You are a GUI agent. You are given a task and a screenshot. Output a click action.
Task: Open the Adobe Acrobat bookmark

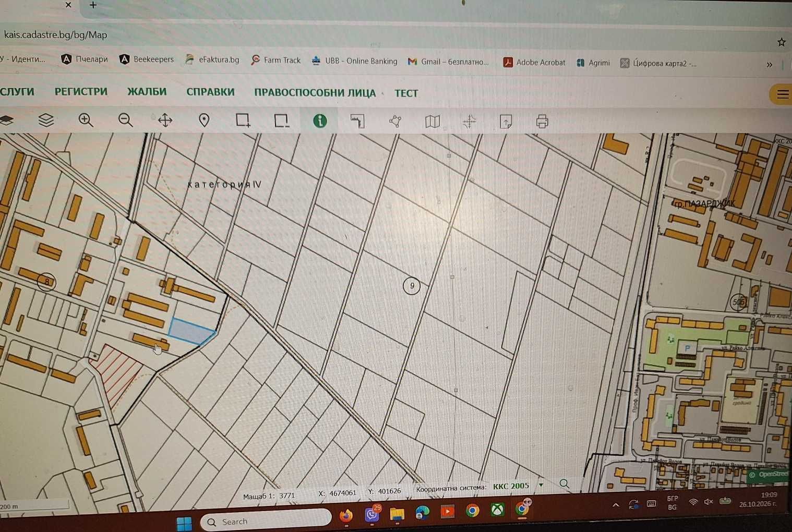point(534,63)
